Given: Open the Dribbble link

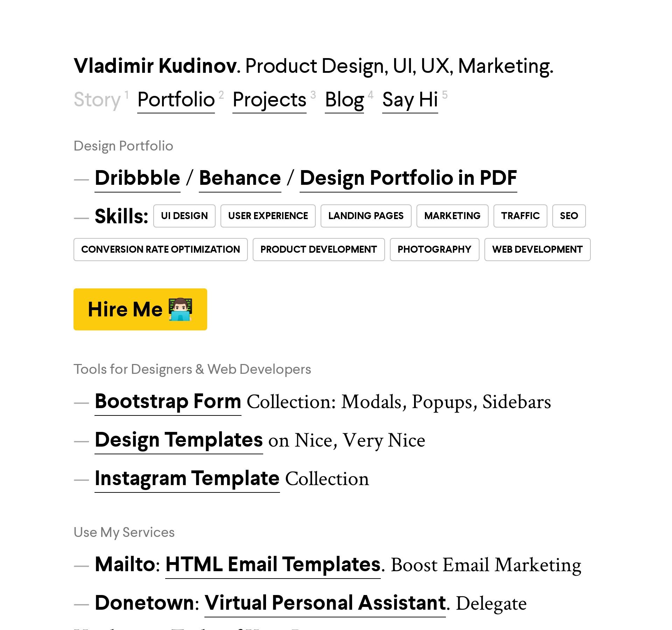Looking at the screenshot, I should point(138,178).
